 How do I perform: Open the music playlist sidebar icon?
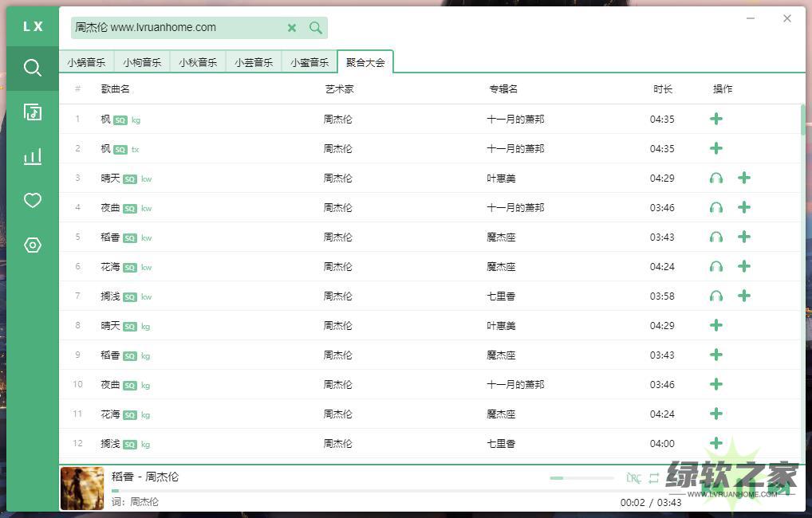coord(32,112)
